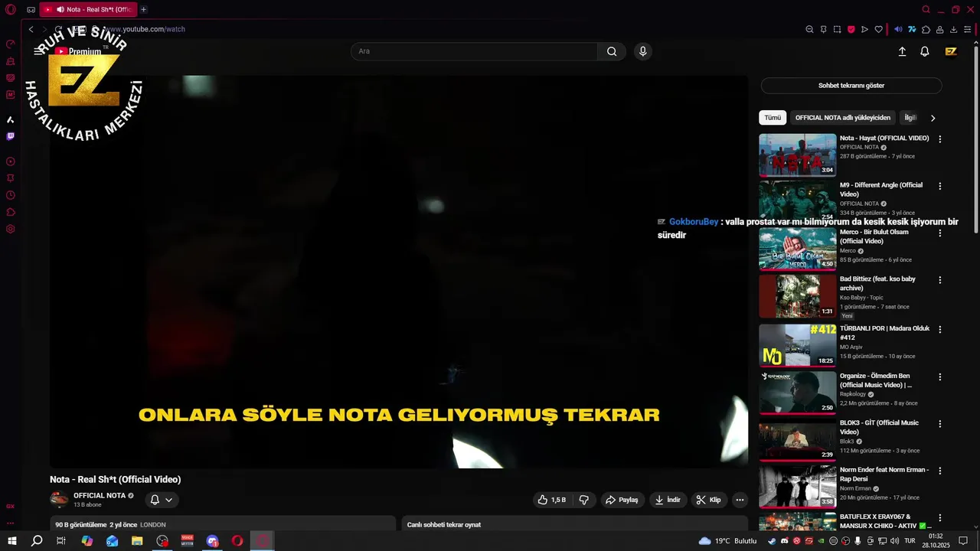Open Windows taskbar search icon

click(x=37, y=541)
